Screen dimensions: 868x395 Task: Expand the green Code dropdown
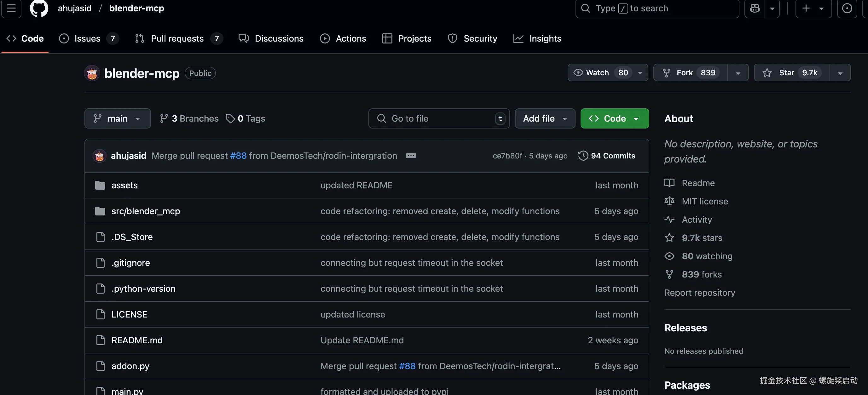coord(614,118)
